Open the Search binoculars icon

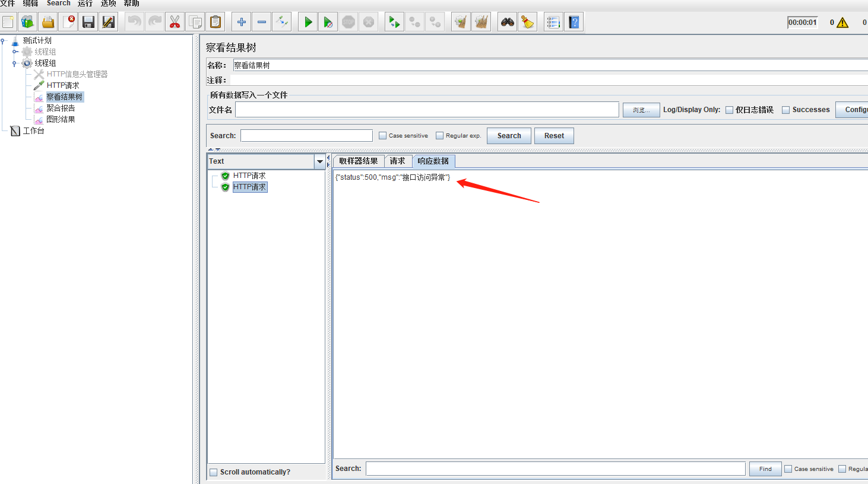tap(506, 21)
